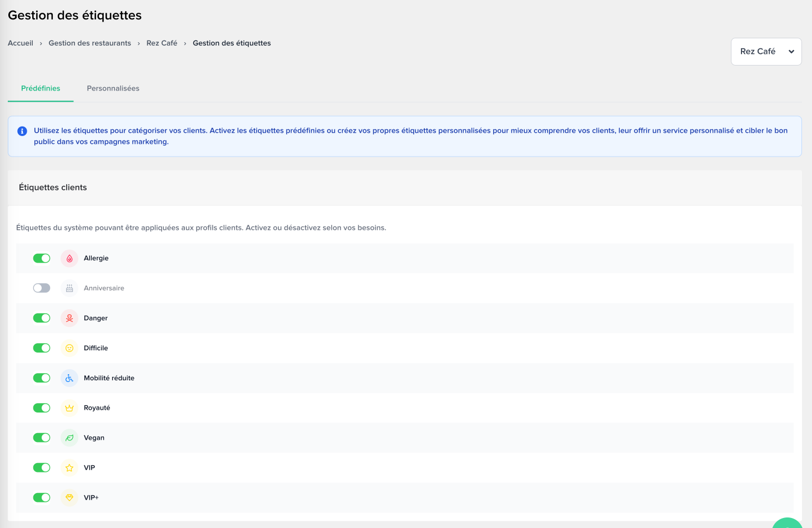Disable the Allergie tag toggle
Image resolution: width=812 pixels, height=528 pixels.
(x=42, y=258)
